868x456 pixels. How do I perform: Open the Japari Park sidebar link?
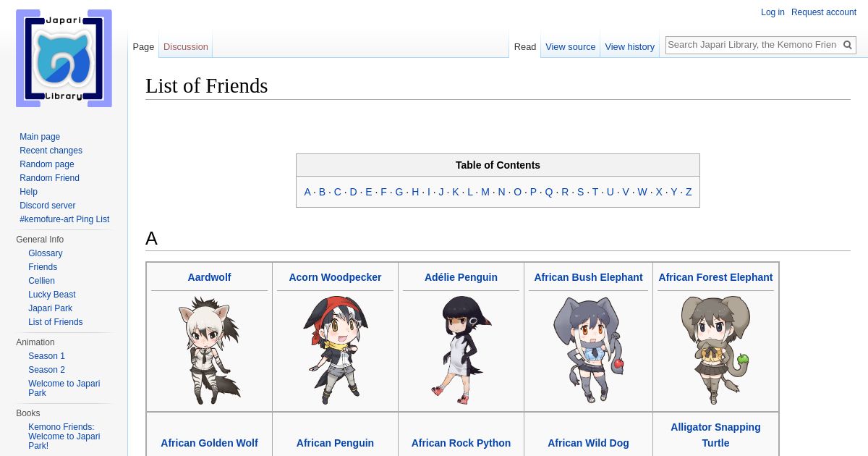click(x=50, y=308)
